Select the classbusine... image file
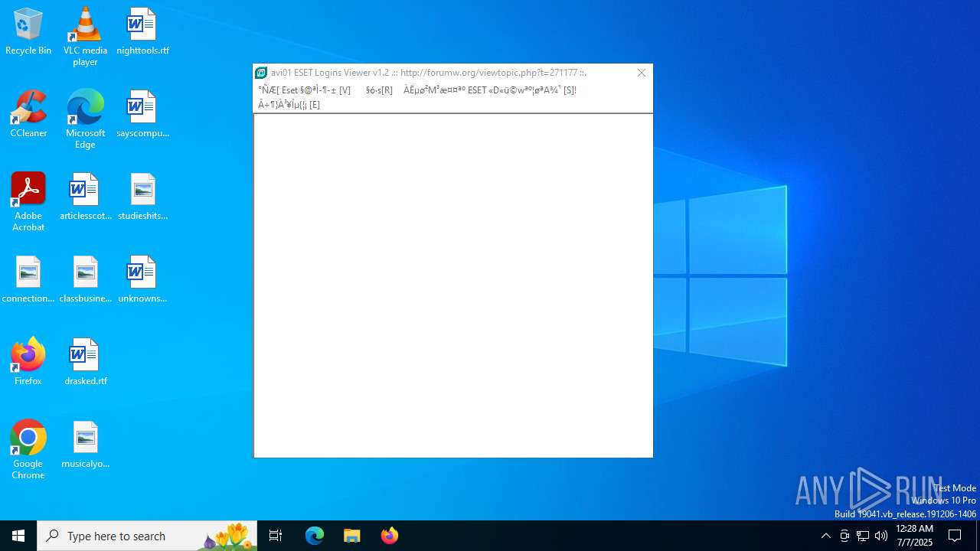This screenshot has height=551, width=980. click(85, 280)
